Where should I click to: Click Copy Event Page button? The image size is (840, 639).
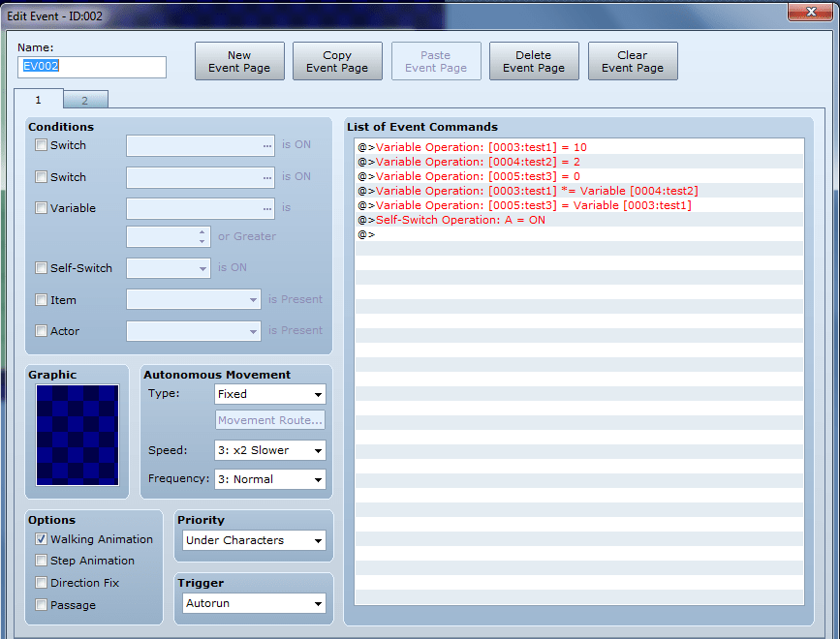[337, 61]
